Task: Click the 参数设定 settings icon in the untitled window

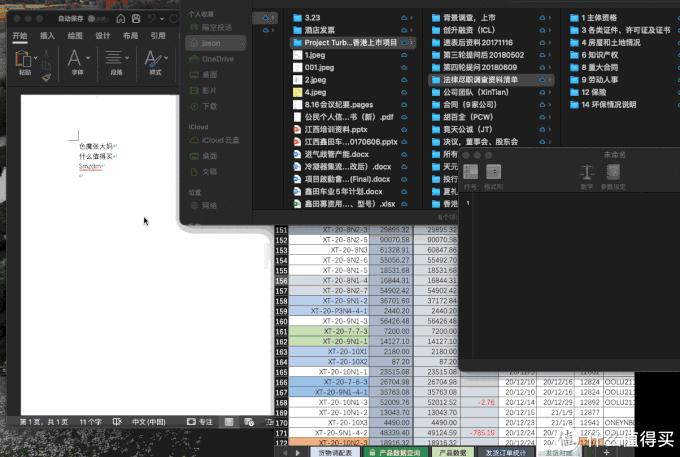Action: (x=613, y=172)
